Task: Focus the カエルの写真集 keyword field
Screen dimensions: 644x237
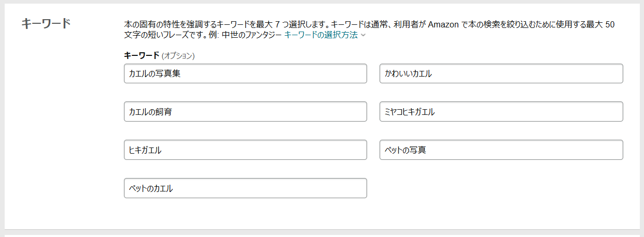Action: pyautogui.click(x=245, y=73)
